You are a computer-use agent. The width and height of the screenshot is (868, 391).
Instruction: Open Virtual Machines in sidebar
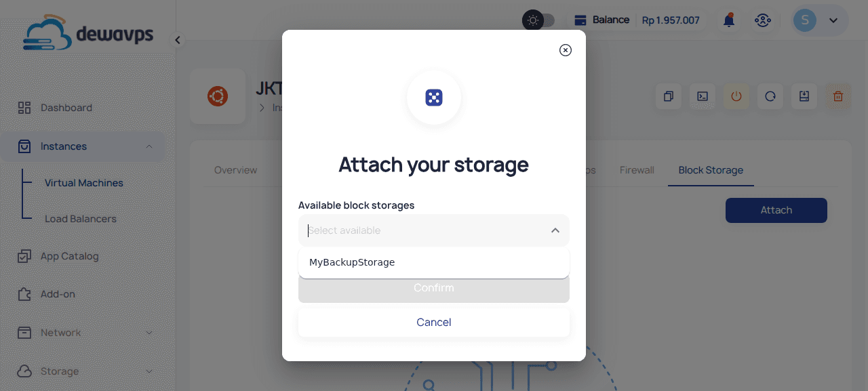pyautogui.click(x=84, y=182)
